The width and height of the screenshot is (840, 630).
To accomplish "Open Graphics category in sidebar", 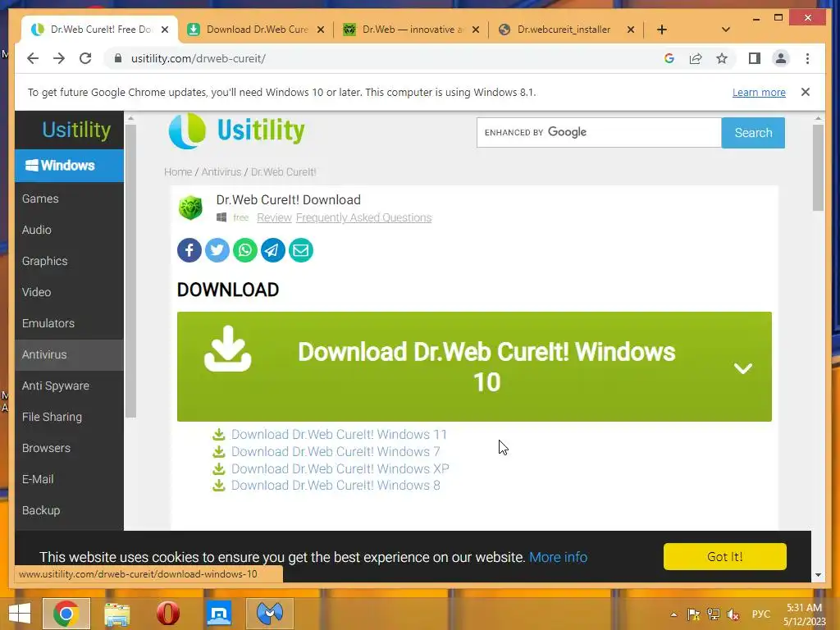I will click(x=69, y=261).
